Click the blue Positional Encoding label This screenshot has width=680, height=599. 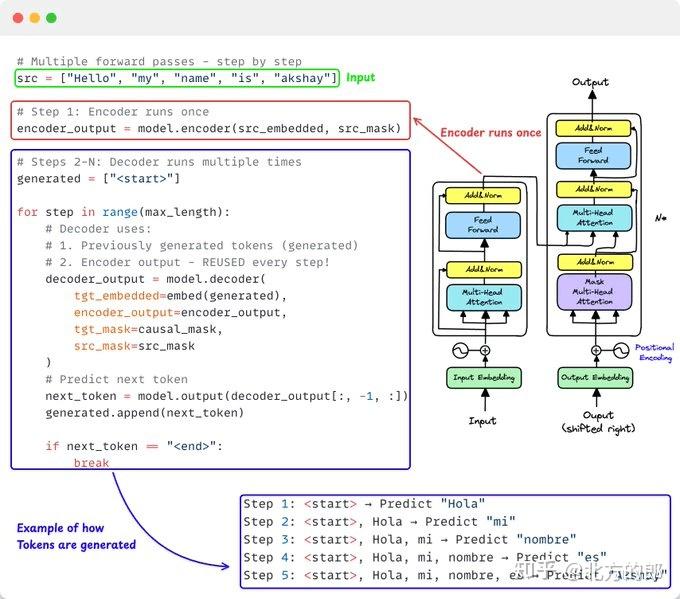point(655,352)
